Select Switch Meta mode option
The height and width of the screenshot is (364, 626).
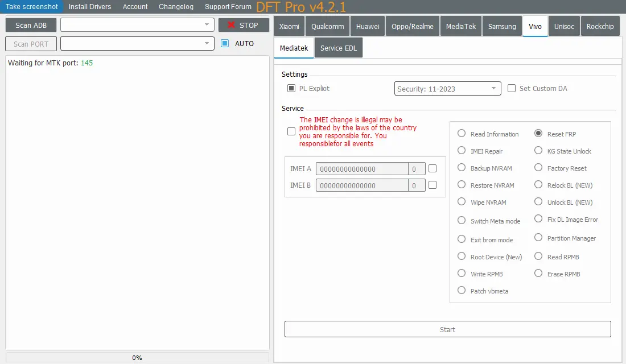[x=462, y=220]
